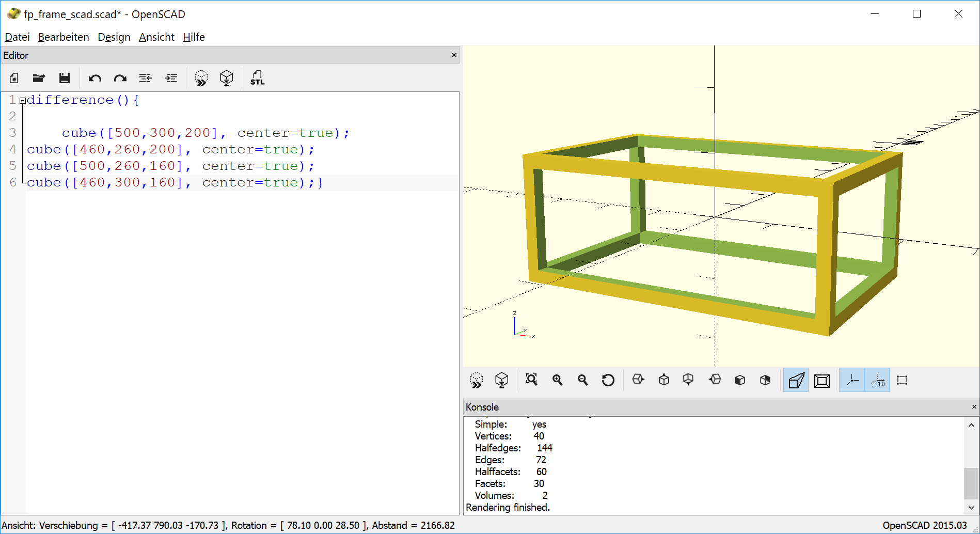Save the current SCAD file

(x=65, y=77)
